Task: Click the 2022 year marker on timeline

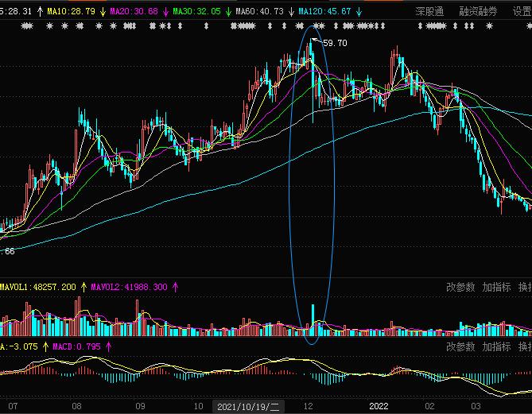Action: pyautogui.click(x=379, y=406)
